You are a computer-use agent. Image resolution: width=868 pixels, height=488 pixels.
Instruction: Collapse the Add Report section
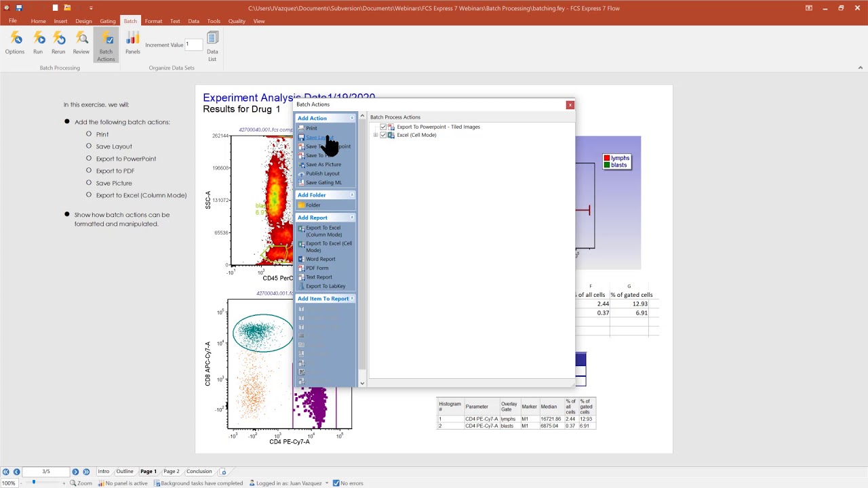(x=352, y=218)
